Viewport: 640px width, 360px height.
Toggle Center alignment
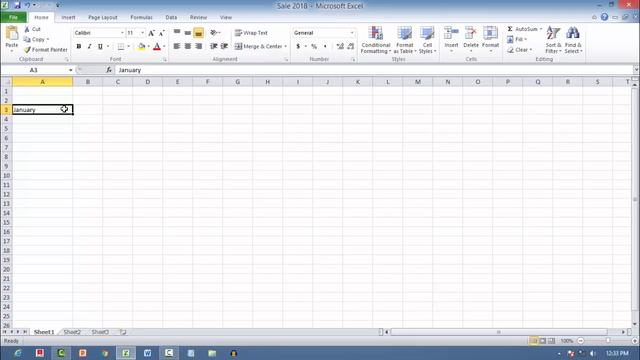[x=187, y=47]
